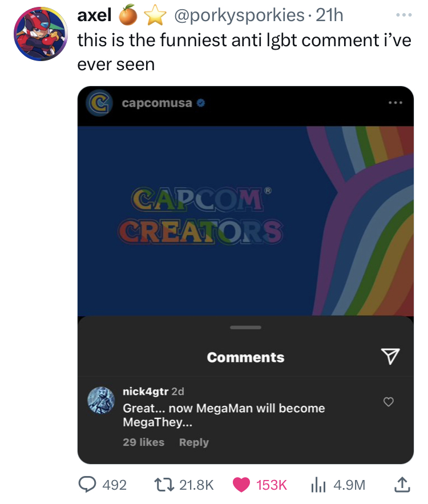The image size is (428, 504).
Task: Like nick4gtr's comment with heart outline
Action: pyautogui.click(x=389, y=402)
